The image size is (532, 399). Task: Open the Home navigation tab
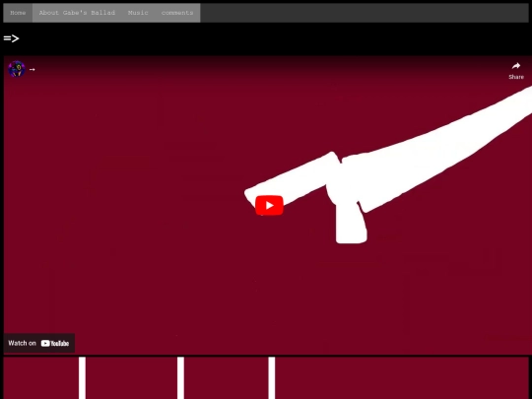[x=18, y=13]
